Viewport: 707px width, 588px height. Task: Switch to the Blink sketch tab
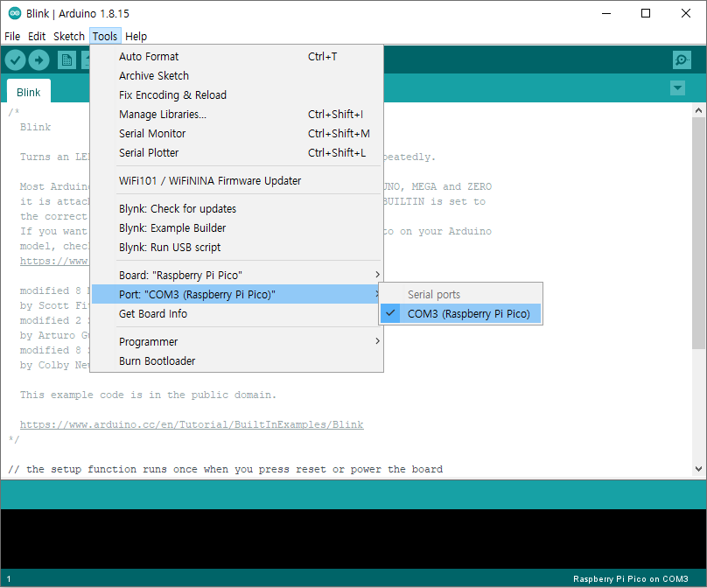click(28, 92)
